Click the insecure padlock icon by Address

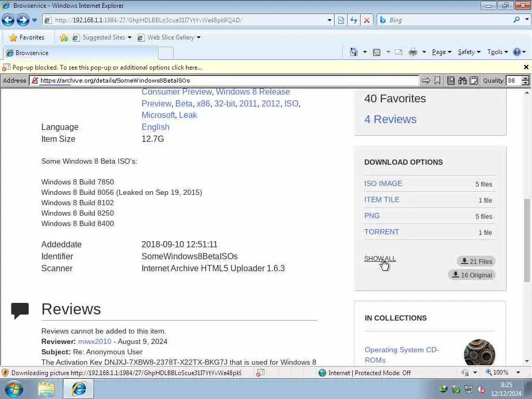click(35, 81)
